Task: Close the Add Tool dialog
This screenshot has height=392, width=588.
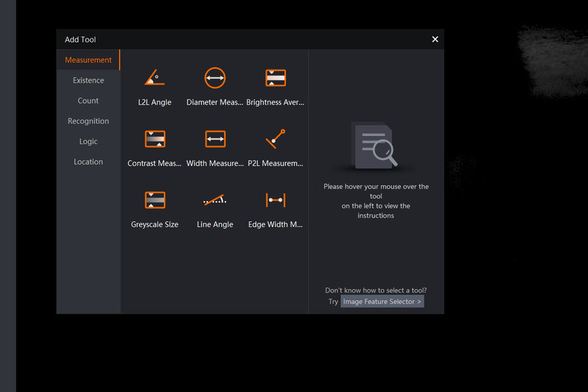Action: coord(435,39)
